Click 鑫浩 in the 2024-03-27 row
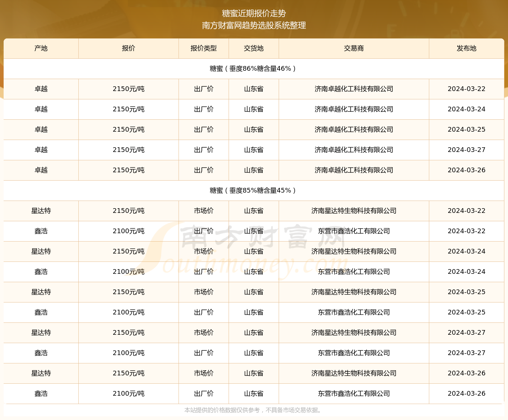Screen dimensions: 508x420 (41, 353)
